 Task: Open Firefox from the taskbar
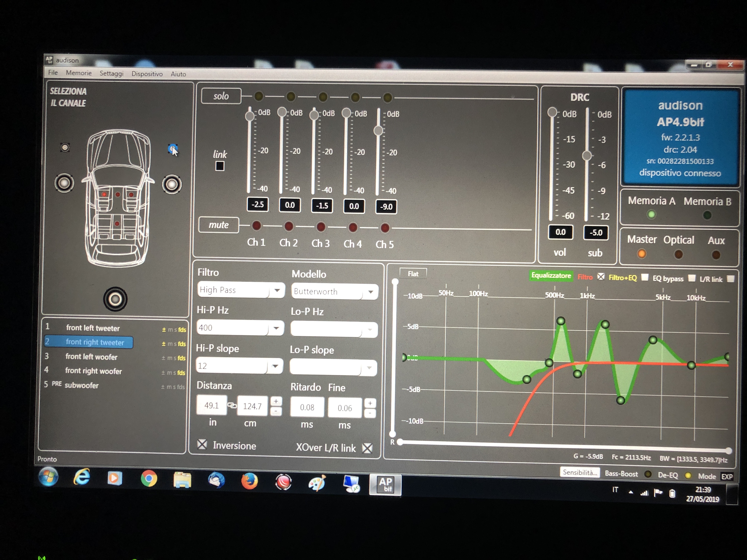pyautogui.click(x=249, y=481)
